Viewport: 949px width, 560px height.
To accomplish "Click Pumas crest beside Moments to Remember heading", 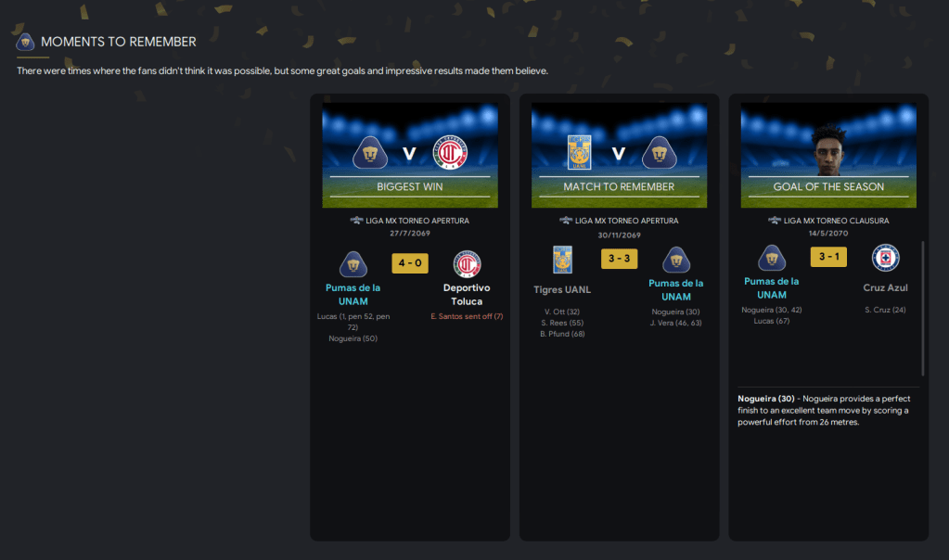I will click(x=25, y=42).
